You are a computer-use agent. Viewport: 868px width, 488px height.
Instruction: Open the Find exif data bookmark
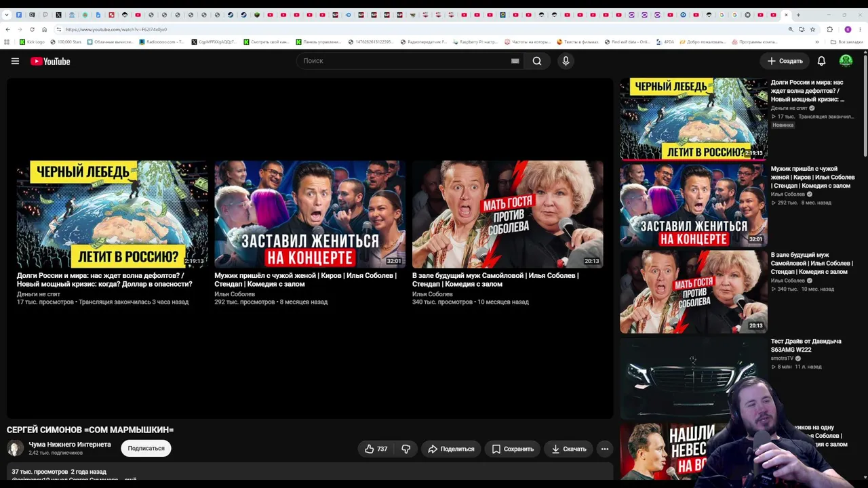(627, 42)
